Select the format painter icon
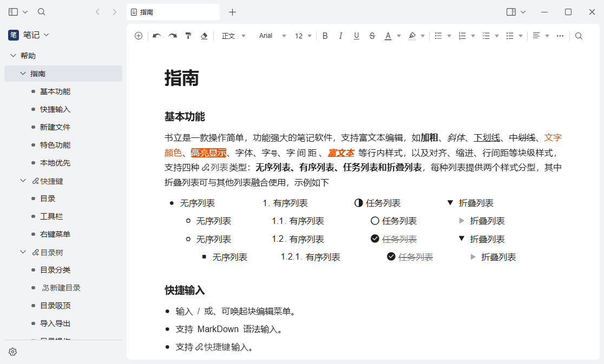Screen dimensions: 604x364 click(188, 35)
